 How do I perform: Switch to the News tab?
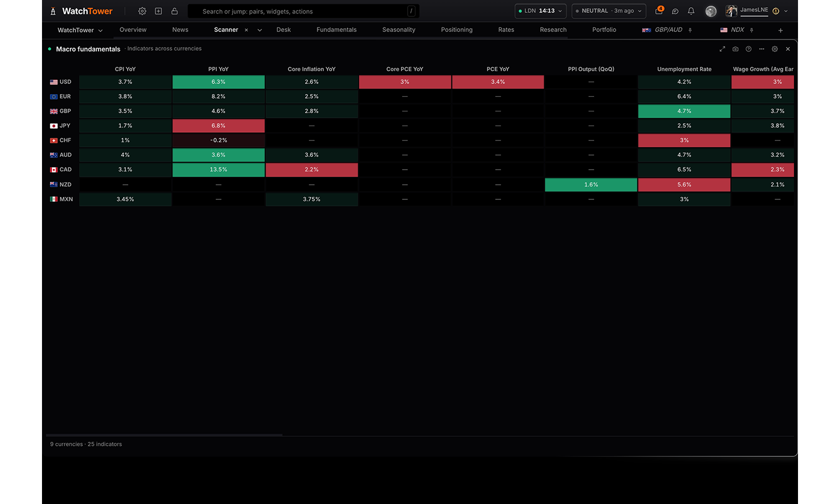click(x=180, y=30)
